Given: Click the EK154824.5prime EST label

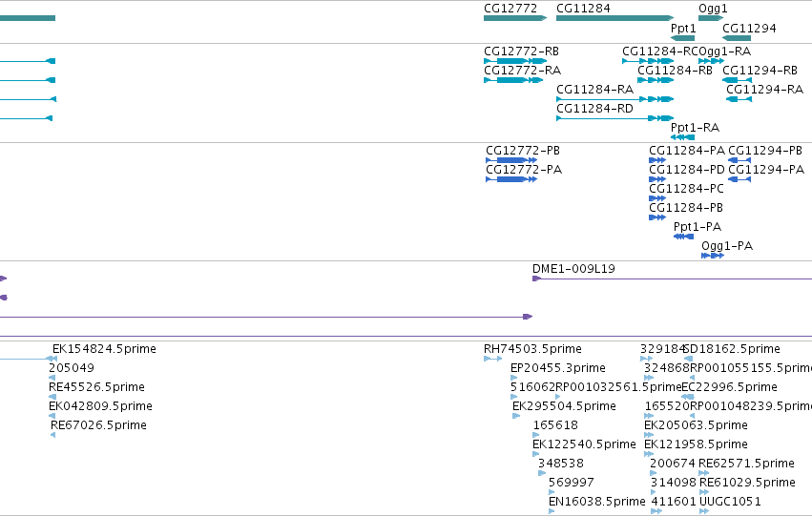Looking at the screenshot, I should [x=104, y=349].
